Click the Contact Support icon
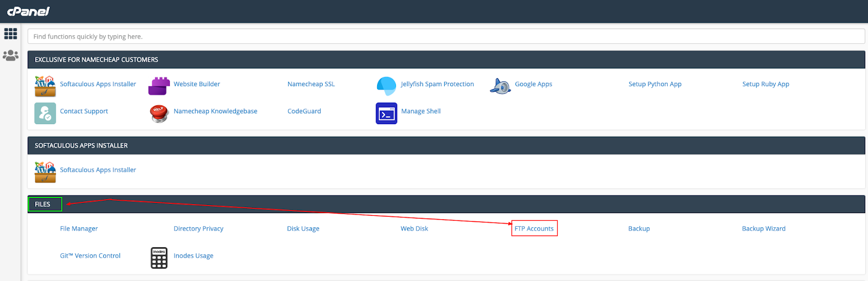Screen dimensions: 868x281 point(45,113)
